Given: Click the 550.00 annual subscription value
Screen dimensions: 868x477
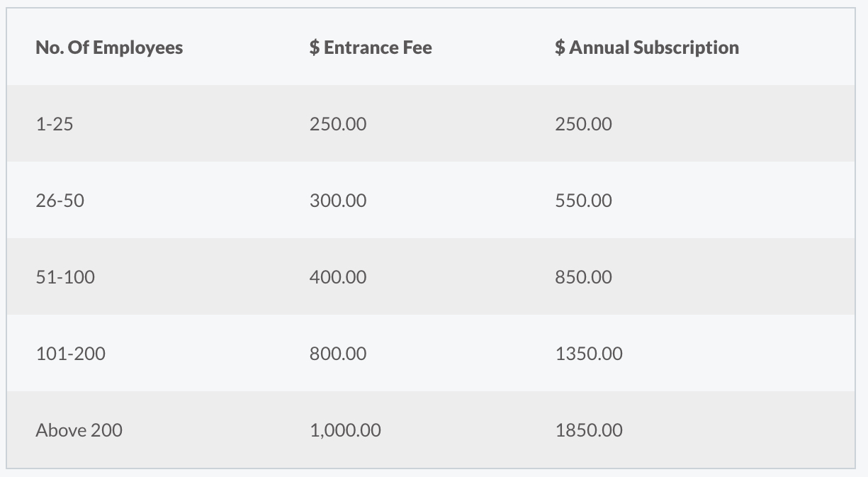Looking at the screenshot, I should tap(584, 201).
